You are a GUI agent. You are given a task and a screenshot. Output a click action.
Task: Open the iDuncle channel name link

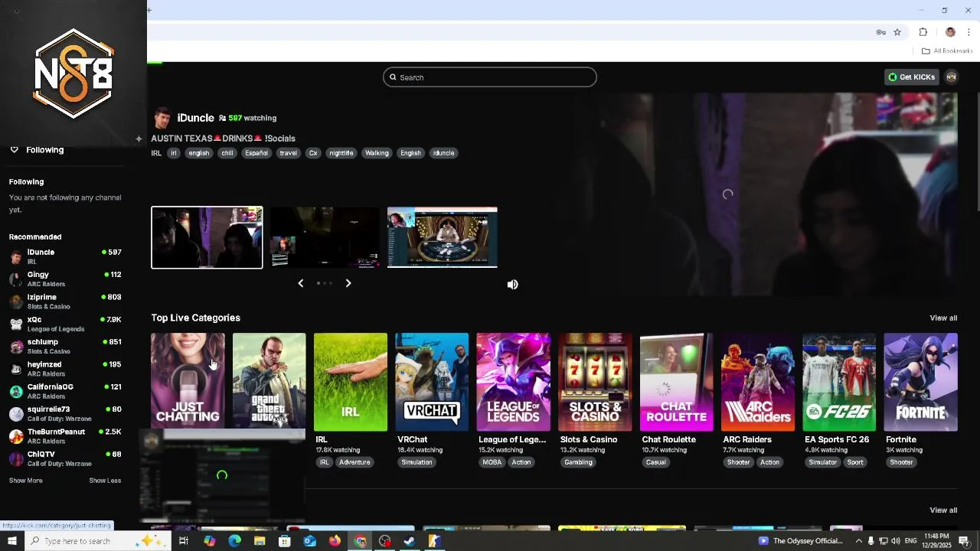click(196, 118)
